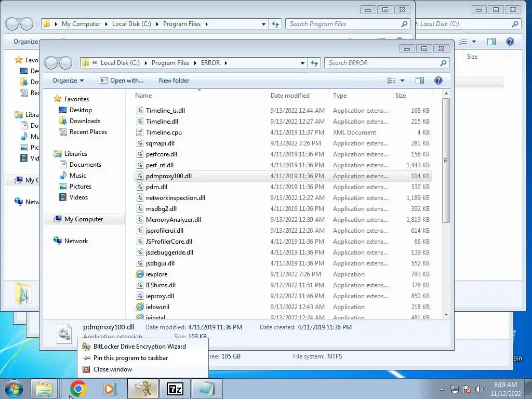
Task: Click the Search Program Files field
Action: pyautogui.click(x=343, y=24)
